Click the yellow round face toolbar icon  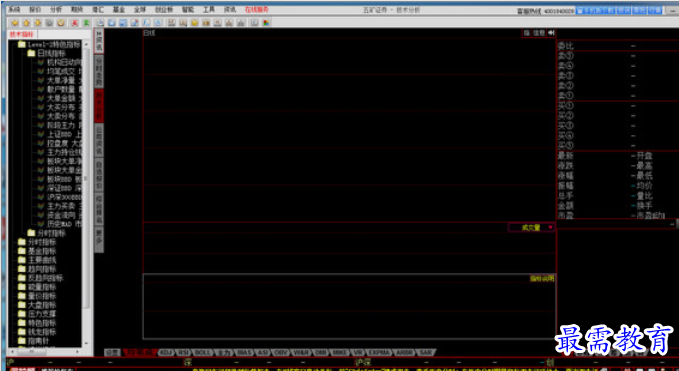coord(194,23)
